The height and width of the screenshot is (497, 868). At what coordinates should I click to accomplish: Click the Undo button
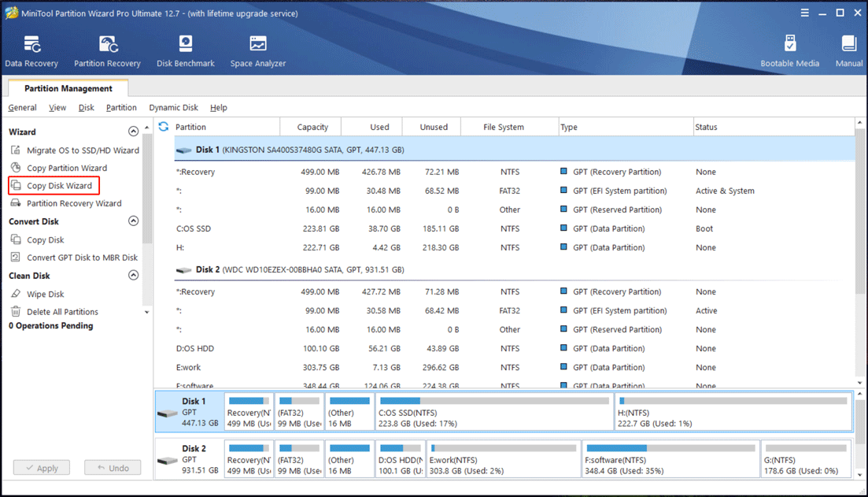pyautogui.click(x=113, y=467)
